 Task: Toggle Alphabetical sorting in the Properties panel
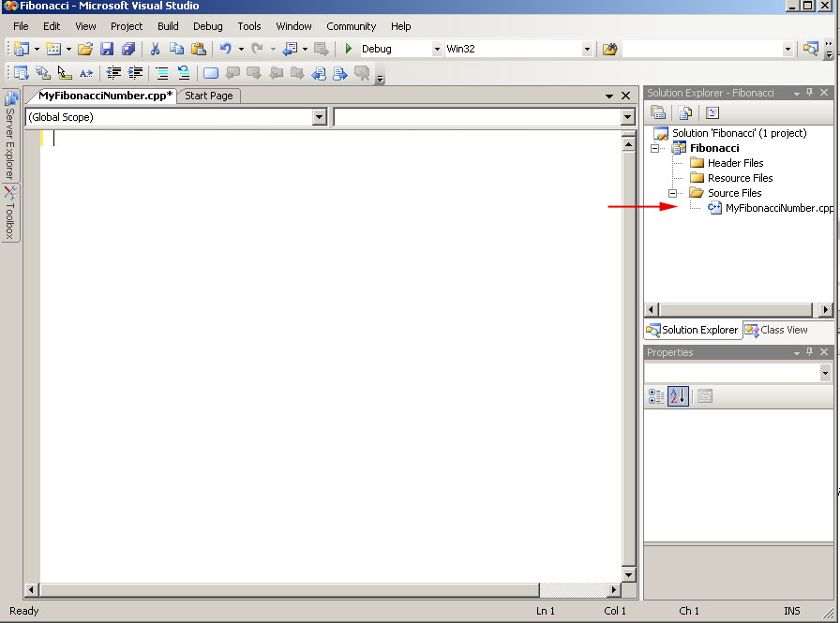click(x=678, y=396)
